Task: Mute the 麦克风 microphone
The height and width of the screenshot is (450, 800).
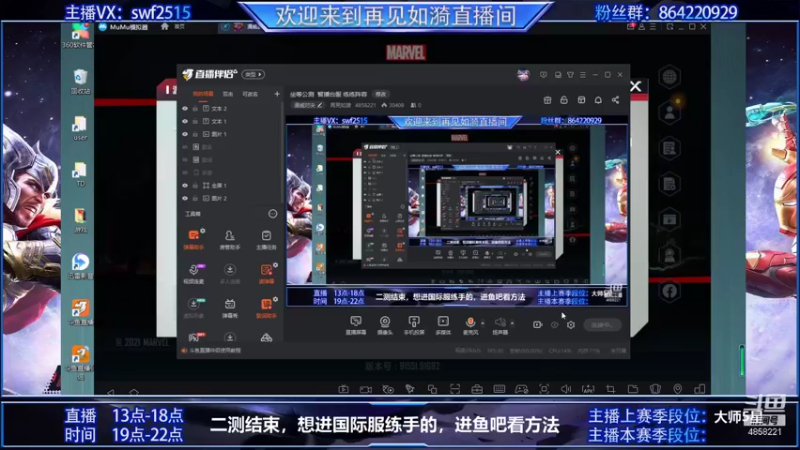Action: point(470,325)
